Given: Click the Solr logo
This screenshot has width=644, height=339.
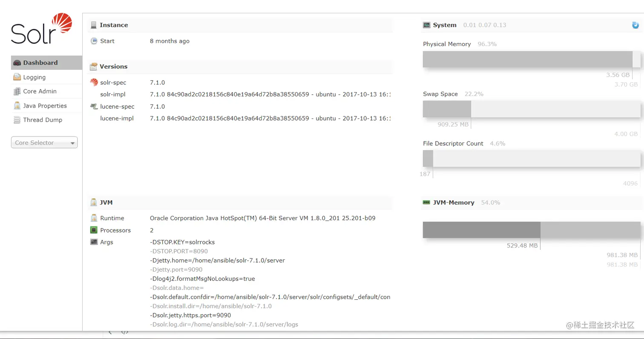Looking at the screenshot, I should pos(42,29).
